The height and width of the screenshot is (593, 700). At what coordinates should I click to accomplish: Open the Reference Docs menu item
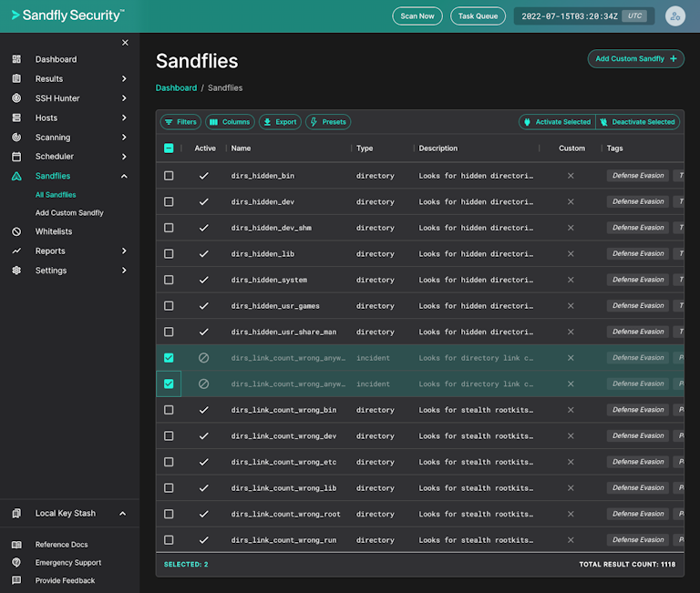[62, 545]
